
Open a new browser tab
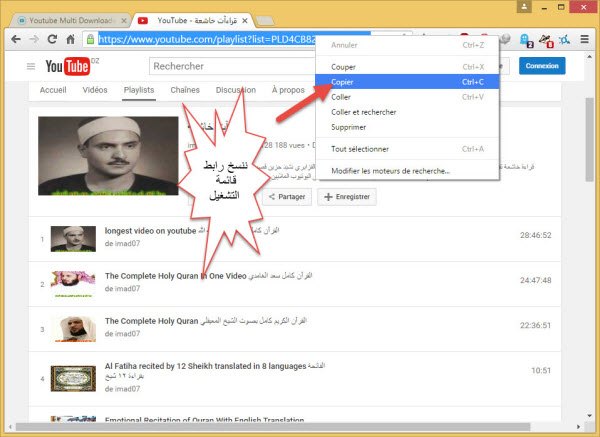pyautogui.click(x=264, y=21)
